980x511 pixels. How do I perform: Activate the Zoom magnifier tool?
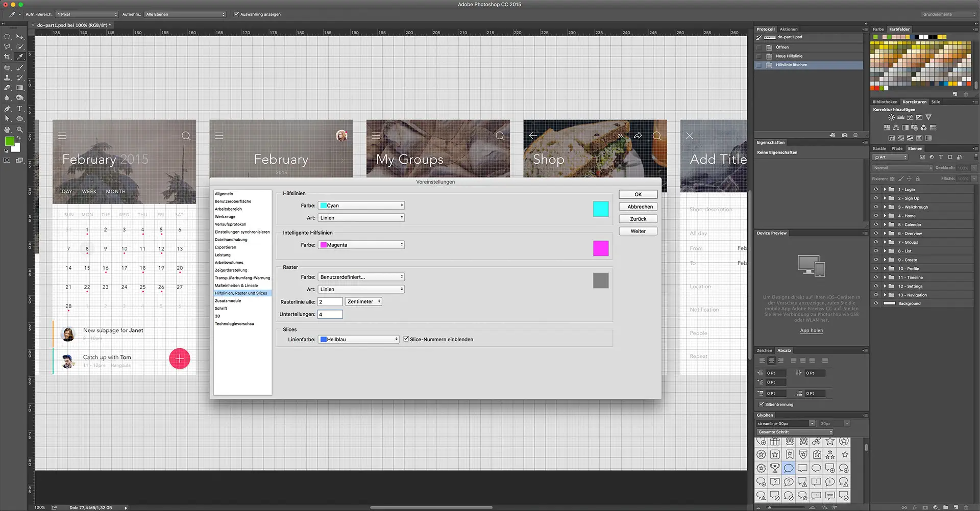20,130
